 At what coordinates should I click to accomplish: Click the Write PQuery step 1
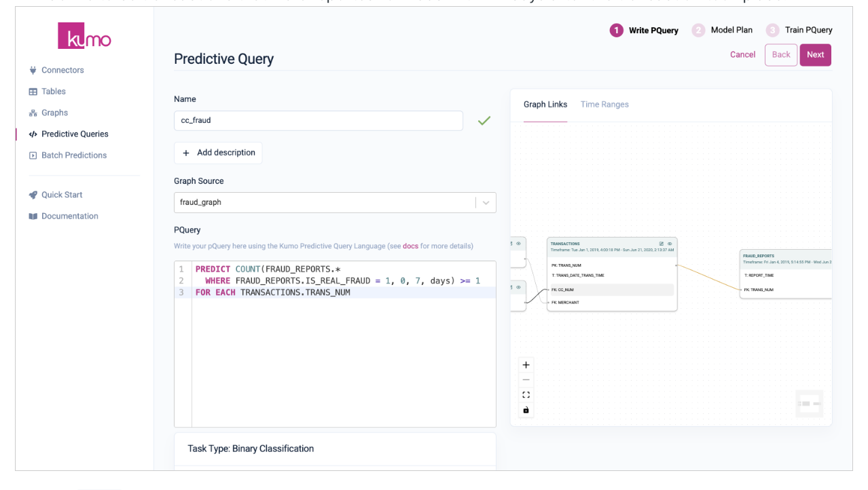645,30
